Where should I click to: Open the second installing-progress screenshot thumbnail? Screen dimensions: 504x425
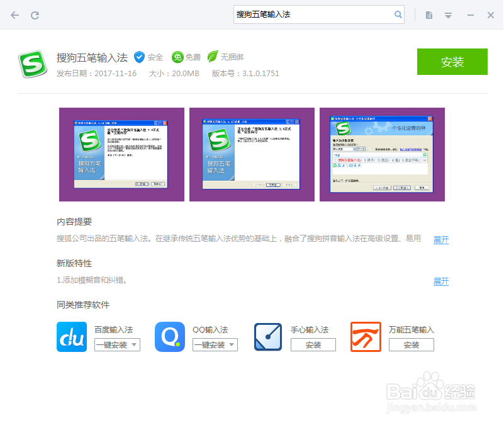[x=252, y=154]
